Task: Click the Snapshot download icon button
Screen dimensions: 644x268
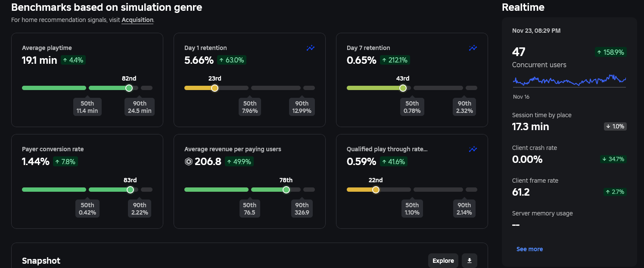Action: coord(470,261)
